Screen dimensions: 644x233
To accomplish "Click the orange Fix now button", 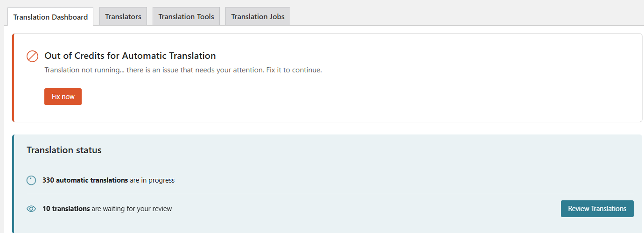I will tap(63, 97).
